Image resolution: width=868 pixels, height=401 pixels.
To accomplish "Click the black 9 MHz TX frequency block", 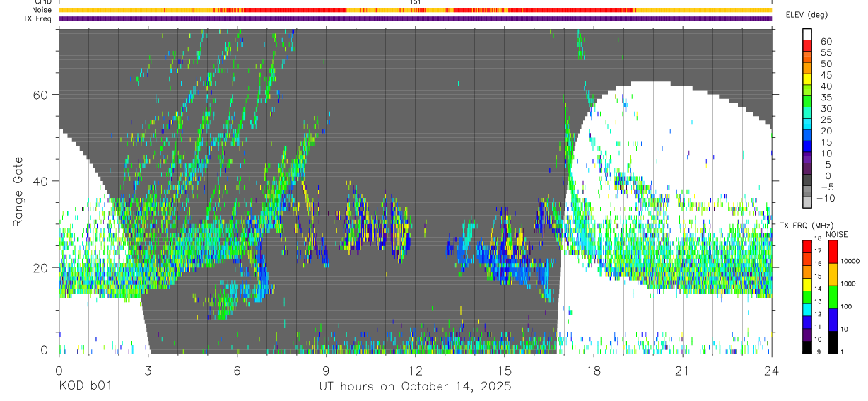I will (807, 347).
